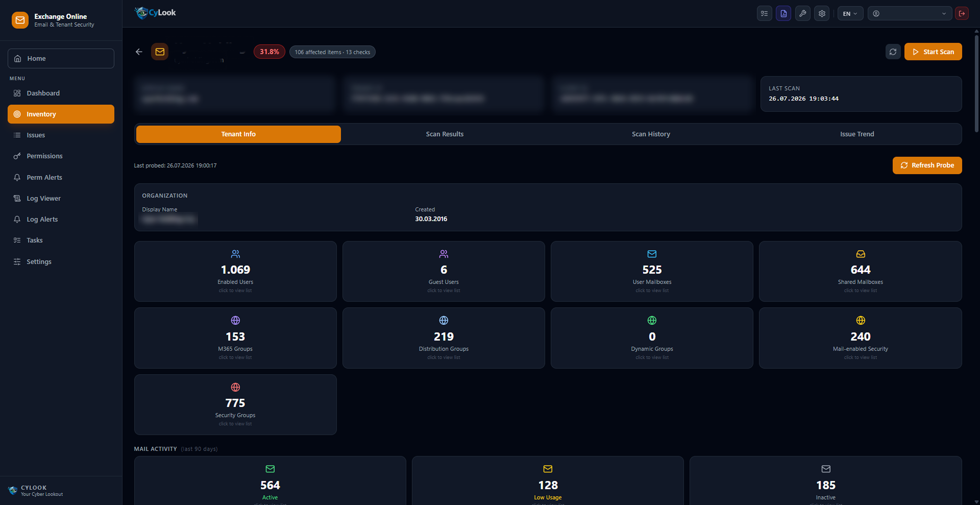Open Perm Alerts in the sidebar
Screen dimensions: 980x505
click(x=61, y=177)
